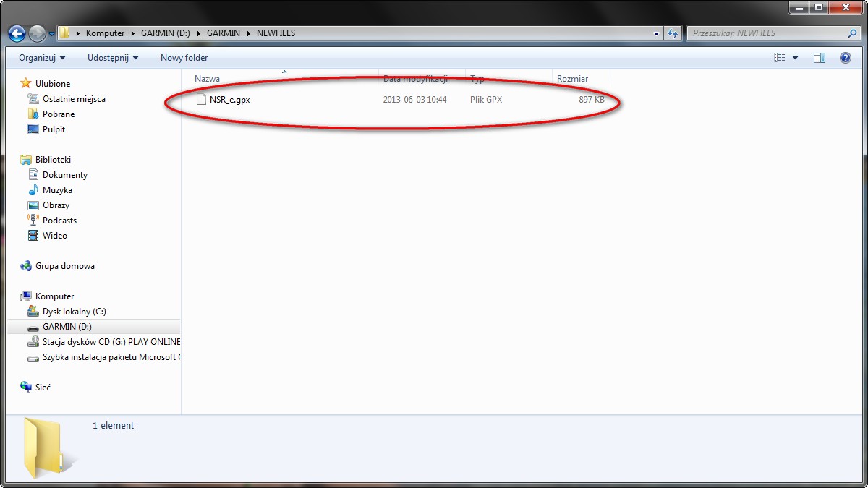Click the Muzyka note icon
The width and height of the screenshot is (868, 488).
[33, 190]
